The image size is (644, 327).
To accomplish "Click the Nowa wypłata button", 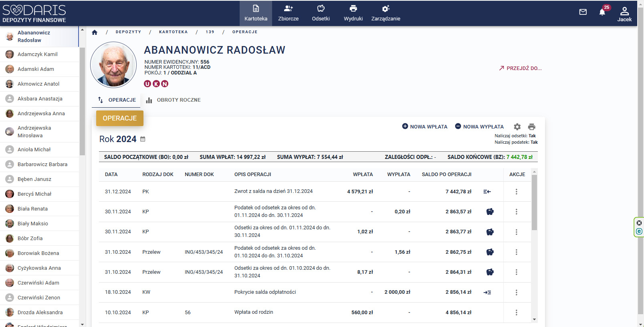I will click(479, 126).
